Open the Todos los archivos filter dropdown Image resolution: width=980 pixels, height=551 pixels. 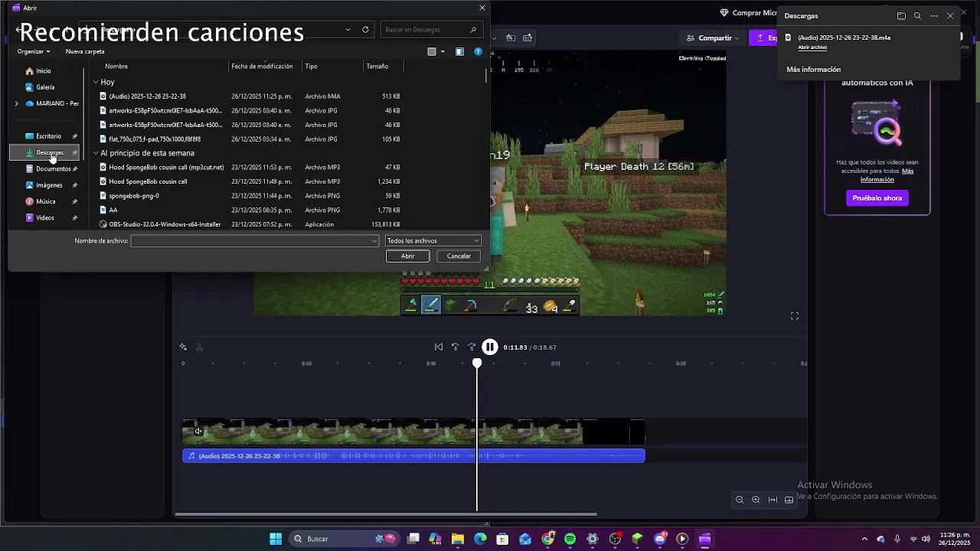pos(433,241)
